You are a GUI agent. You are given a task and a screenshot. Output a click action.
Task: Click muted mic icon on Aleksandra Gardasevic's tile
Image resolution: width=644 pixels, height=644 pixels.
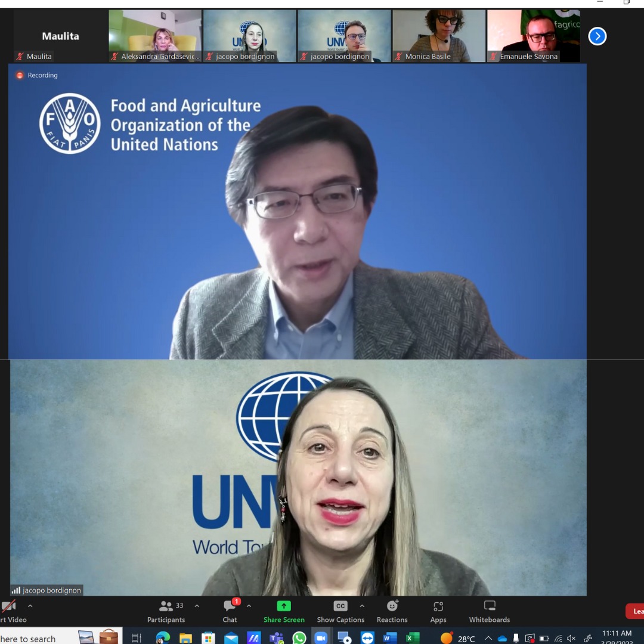coord(114,56)
